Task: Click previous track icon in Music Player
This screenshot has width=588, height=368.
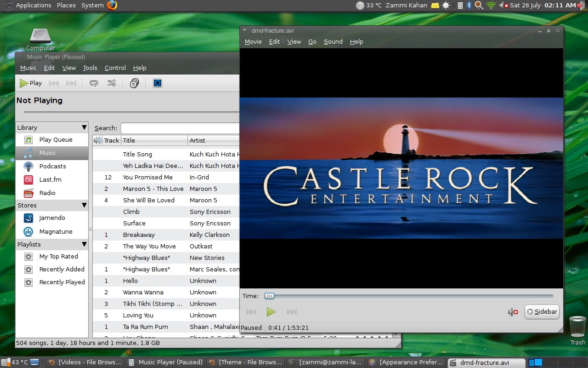Action: tap(54, 83)
